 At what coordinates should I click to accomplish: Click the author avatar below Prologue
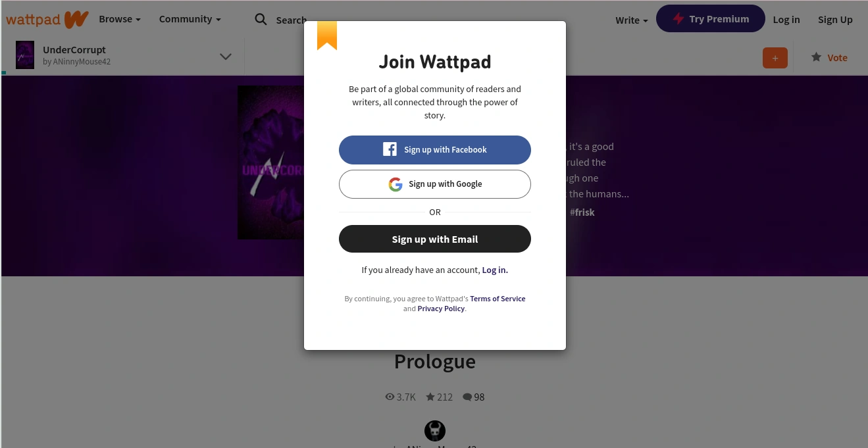click(435, 431)
